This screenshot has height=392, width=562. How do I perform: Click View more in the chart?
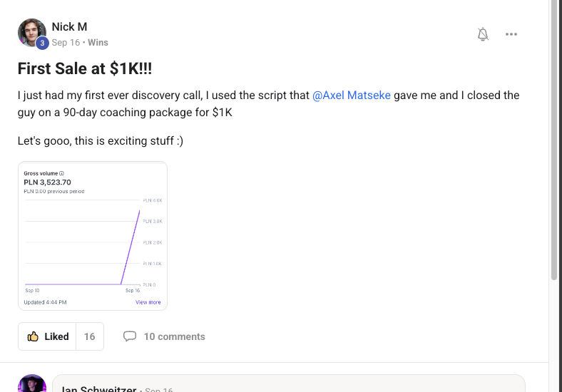pyautogui.click(x=148, y=302)
